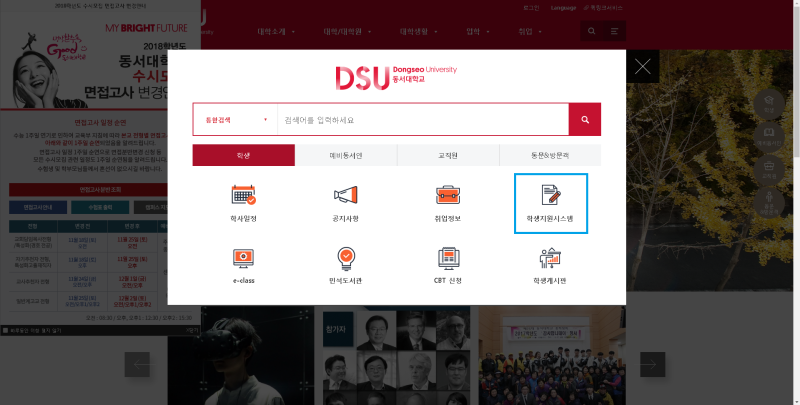Open the header hamburger menu icon
Image resolution: width=800 pixels, height=405 pixels.
pos(614,31)
